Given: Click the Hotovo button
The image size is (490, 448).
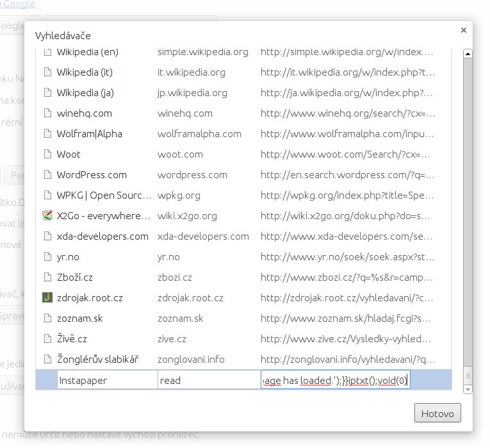Looking at the screenshot, I should (x=437, y=413).
